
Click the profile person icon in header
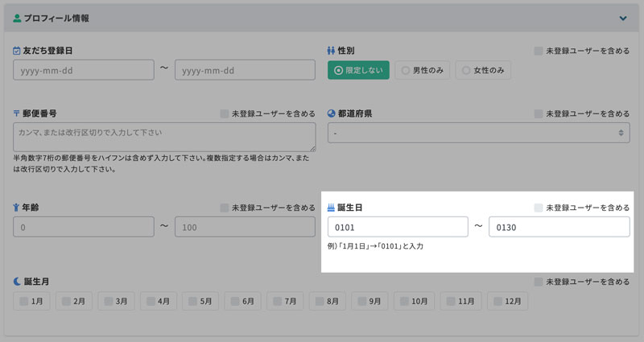pos(17,18)
